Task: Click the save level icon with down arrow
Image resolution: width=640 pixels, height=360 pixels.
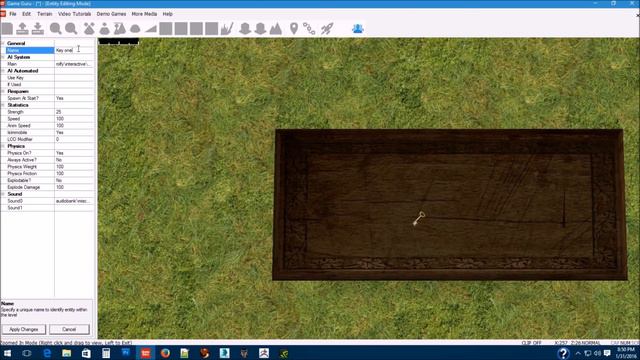Action: tap(38, 29)
